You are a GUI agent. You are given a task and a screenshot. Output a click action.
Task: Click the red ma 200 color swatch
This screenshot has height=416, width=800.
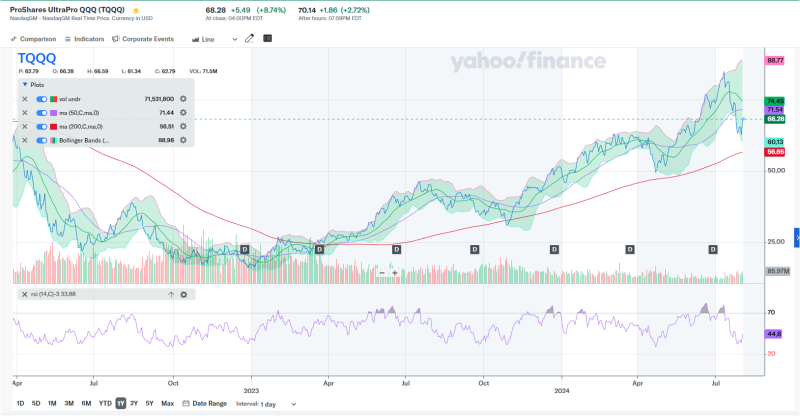pyautogui.click(x=53, y=127)
